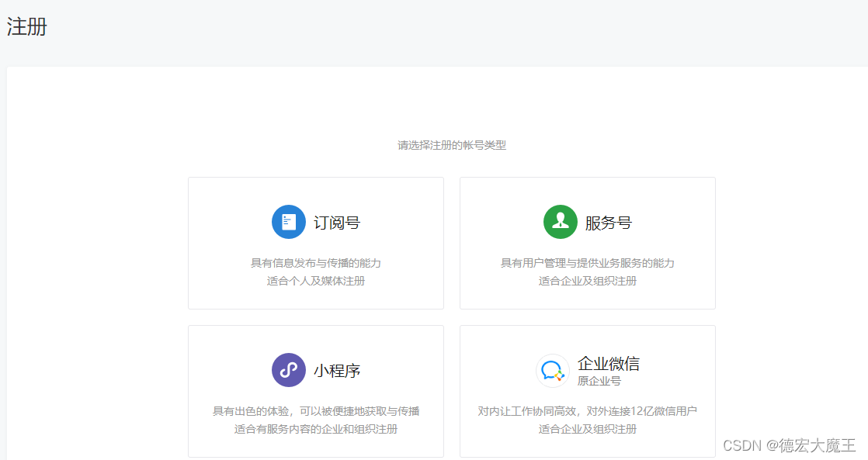The image size is (868, 460).
Task: Select the 企业微信 account type title
Action: click(x=609, y=363)
